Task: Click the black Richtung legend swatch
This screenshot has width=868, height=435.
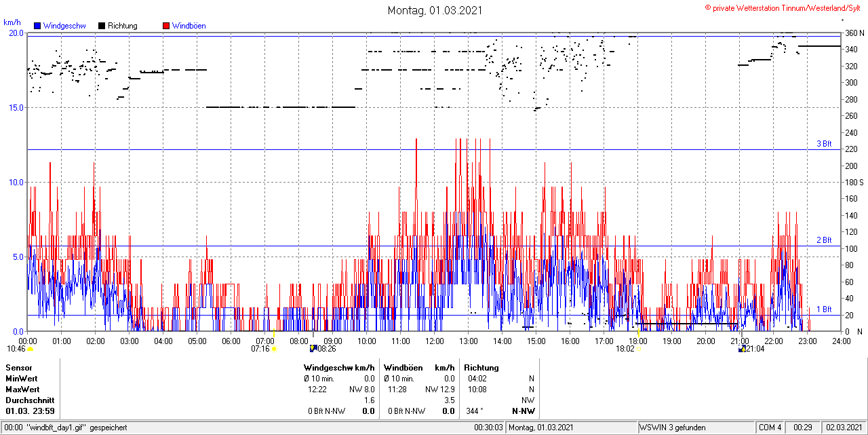Action: click(102, 26)
